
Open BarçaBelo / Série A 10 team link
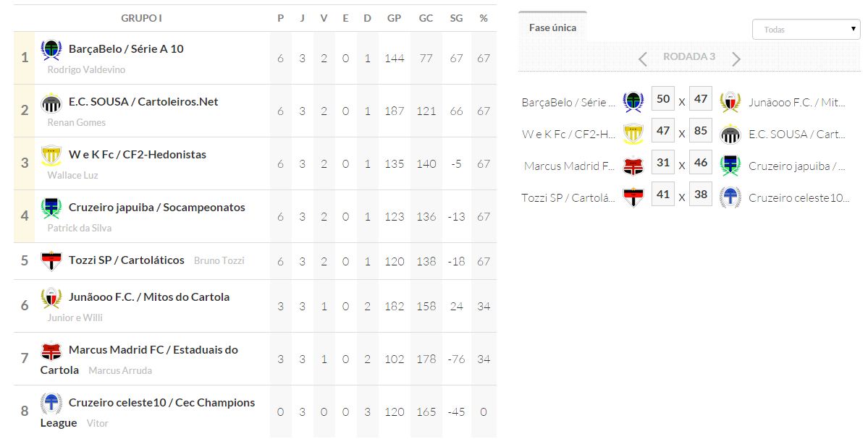(x=126, y=49)
